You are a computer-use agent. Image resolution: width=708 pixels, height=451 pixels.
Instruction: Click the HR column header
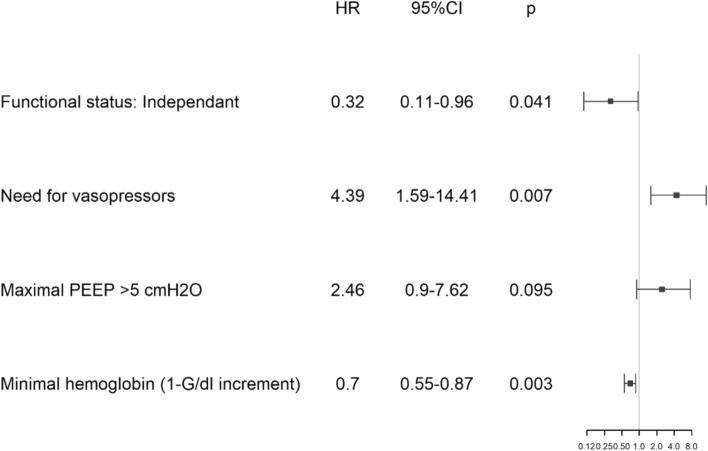tap(346, 11)
